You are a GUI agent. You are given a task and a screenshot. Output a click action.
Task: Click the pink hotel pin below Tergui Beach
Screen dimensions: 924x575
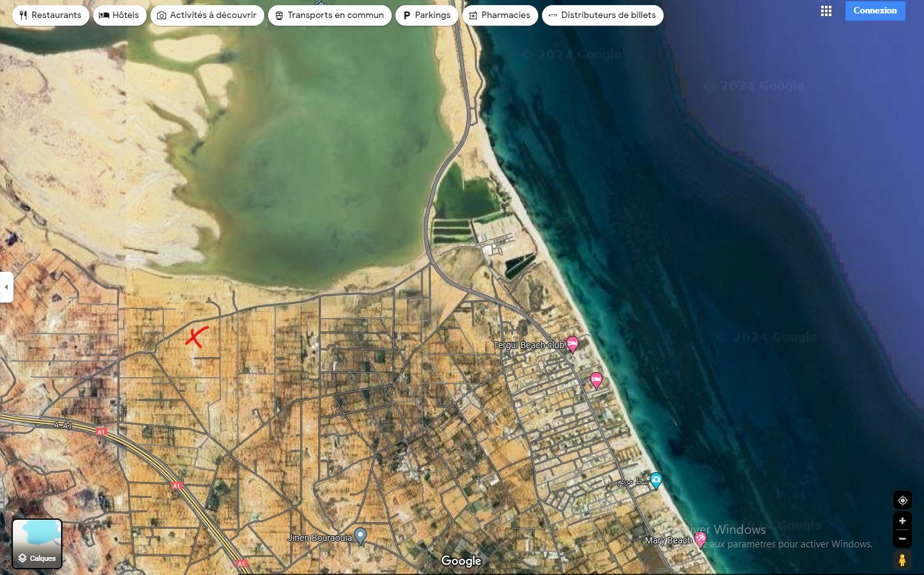(x=596, y=380)
